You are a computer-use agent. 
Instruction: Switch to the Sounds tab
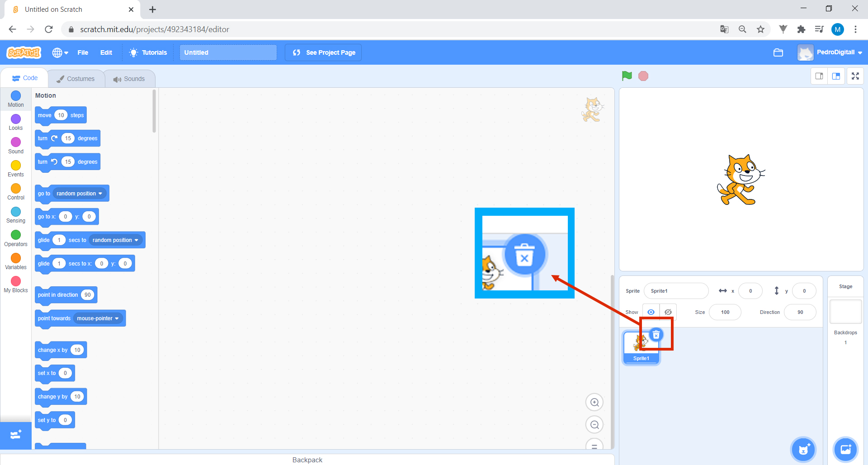click(x=129, y=79)
